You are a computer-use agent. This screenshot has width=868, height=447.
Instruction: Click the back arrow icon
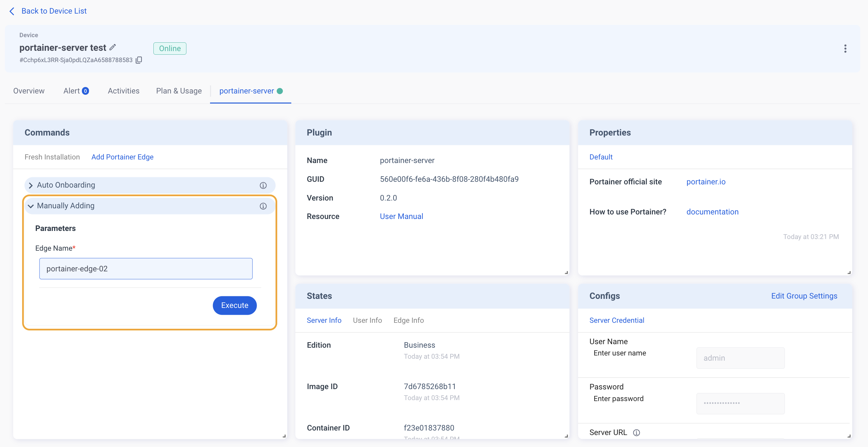click(x=12, y=11)
